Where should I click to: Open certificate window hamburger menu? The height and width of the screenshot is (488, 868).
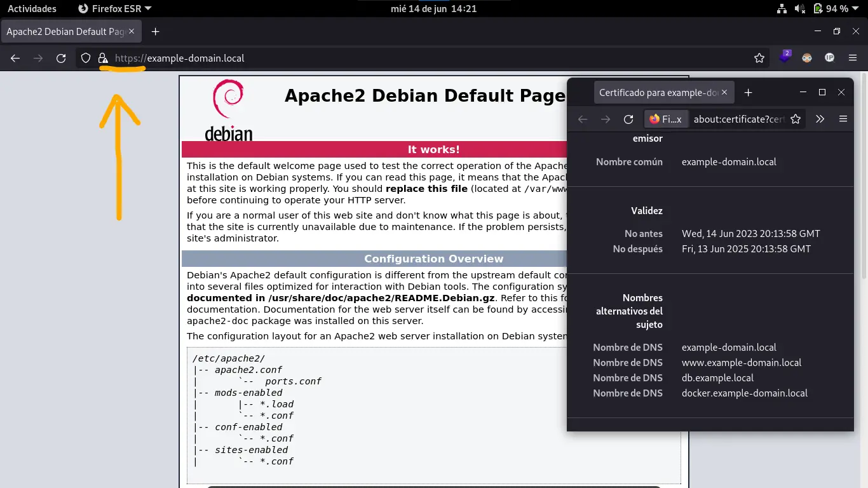pyautogui.click(x=843, y=119)
